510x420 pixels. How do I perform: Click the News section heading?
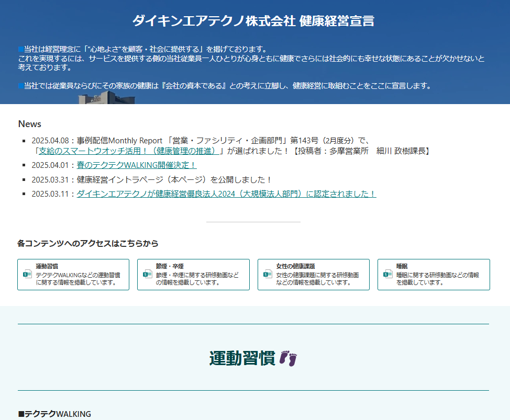click(30, 124)
